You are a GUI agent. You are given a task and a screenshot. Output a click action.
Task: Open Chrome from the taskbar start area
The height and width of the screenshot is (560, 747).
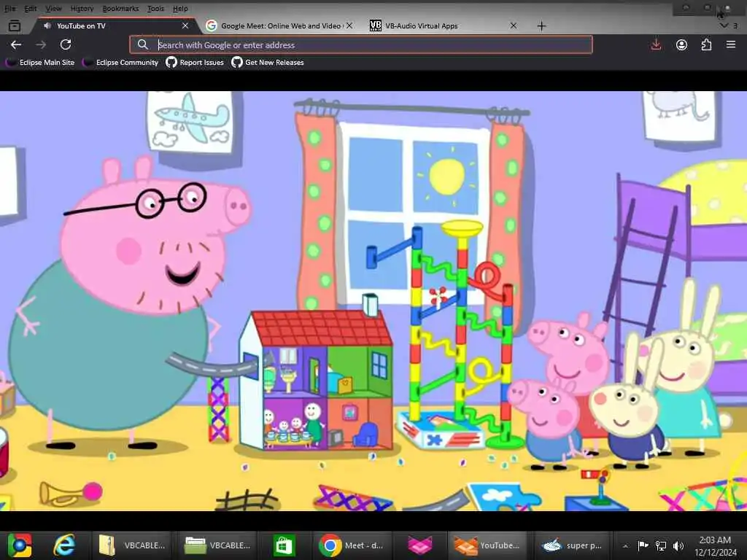(19, 545)
